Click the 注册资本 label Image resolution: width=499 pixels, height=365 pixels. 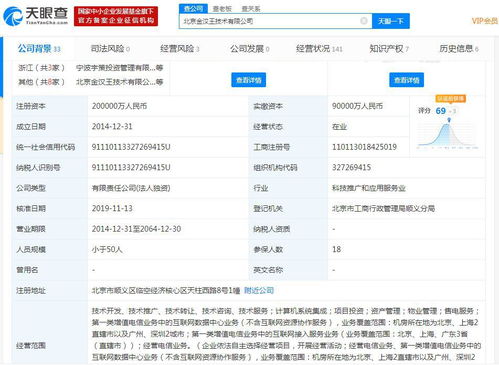[31, 106]
